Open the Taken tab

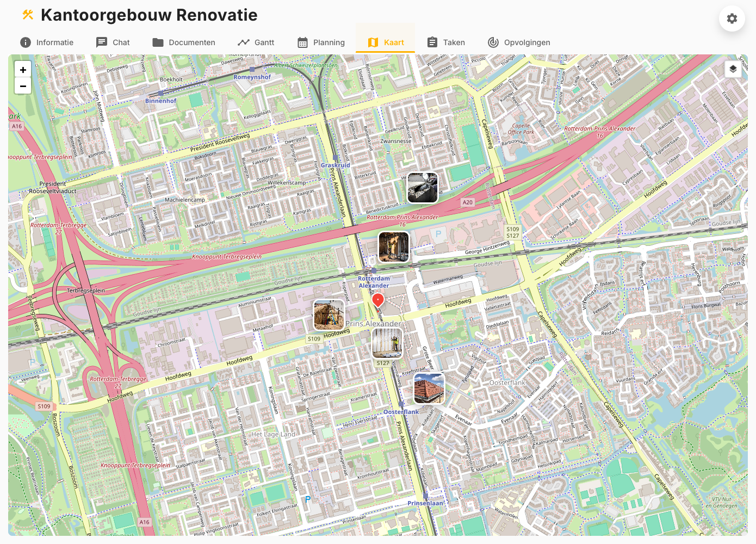[x=446, y=42]
